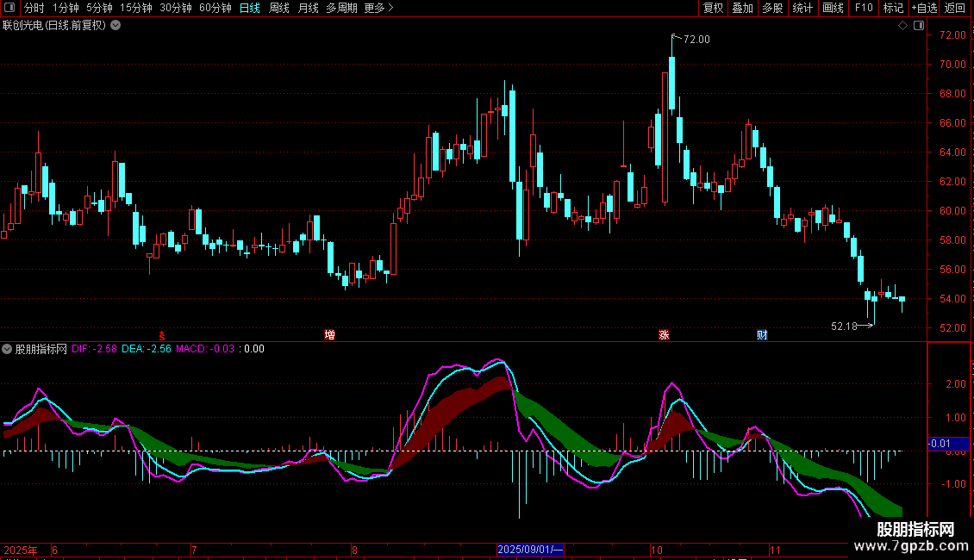Viewport: 974px width, 560px height.
Task: Click the 72.00 high price label
Action: 696,40
